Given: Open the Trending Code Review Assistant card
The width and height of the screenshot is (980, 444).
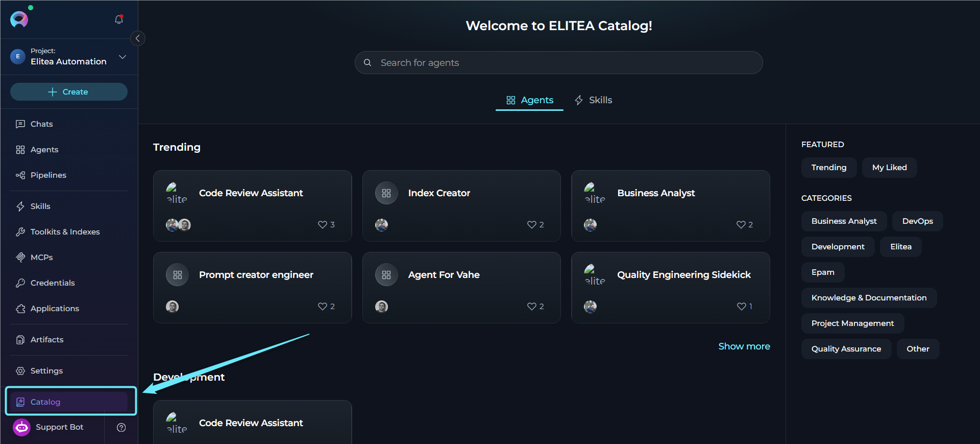Looking at the screenshot, I should (x=253, y=206).
